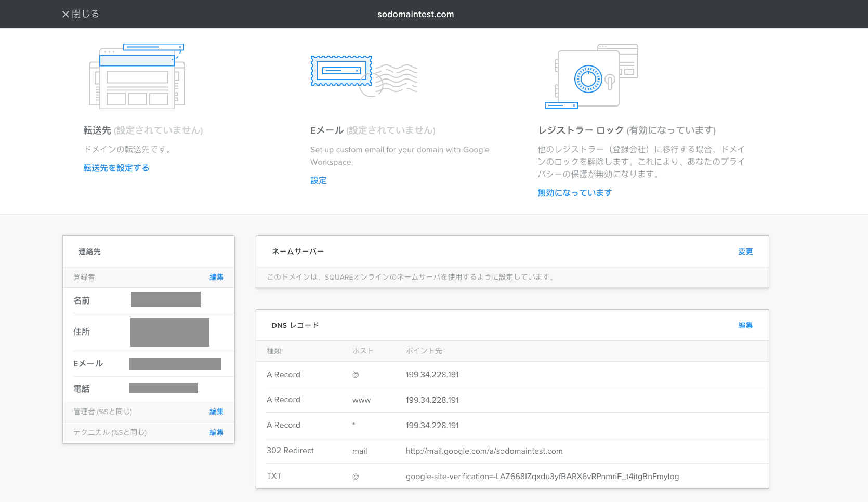This screenshot has height=502, width=868.
Task: Change the nameservers with 変更
Action: tap(745, 252)
